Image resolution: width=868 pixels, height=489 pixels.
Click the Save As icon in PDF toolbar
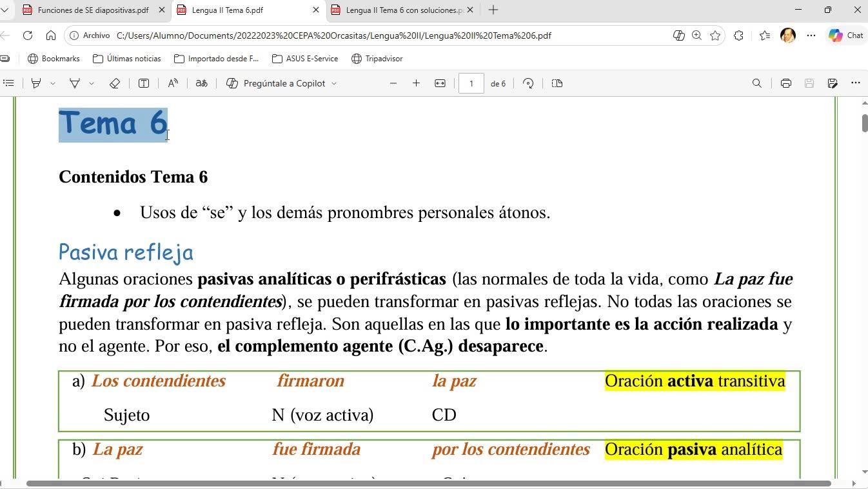833,83
